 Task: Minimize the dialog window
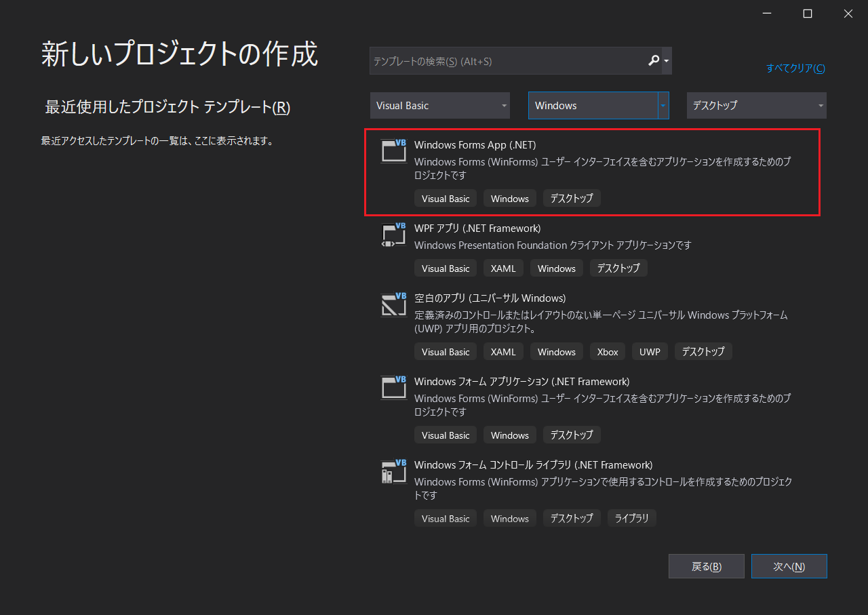(767, 14)
